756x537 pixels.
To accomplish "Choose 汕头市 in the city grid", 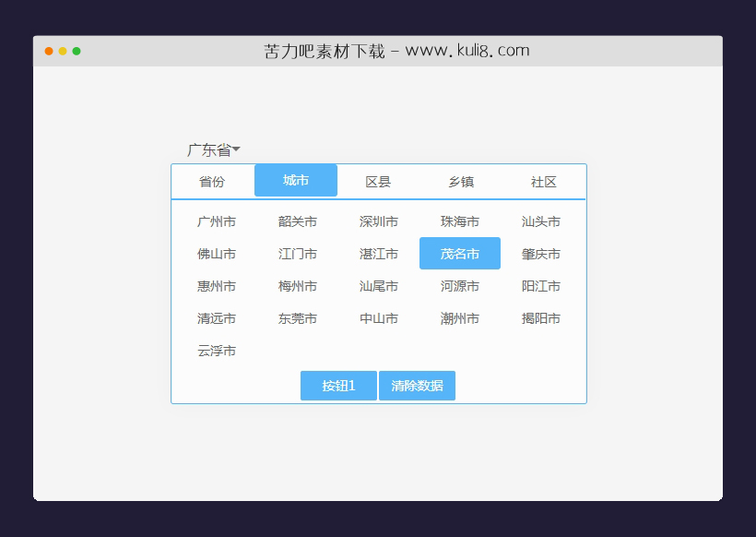I will (541, 221).
